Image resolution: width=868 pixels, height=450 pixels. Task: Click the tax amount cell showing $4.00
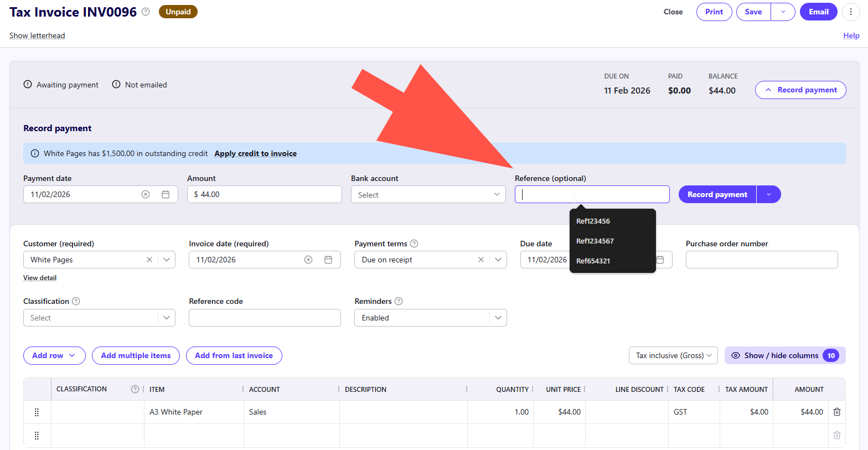coord(746,412)
